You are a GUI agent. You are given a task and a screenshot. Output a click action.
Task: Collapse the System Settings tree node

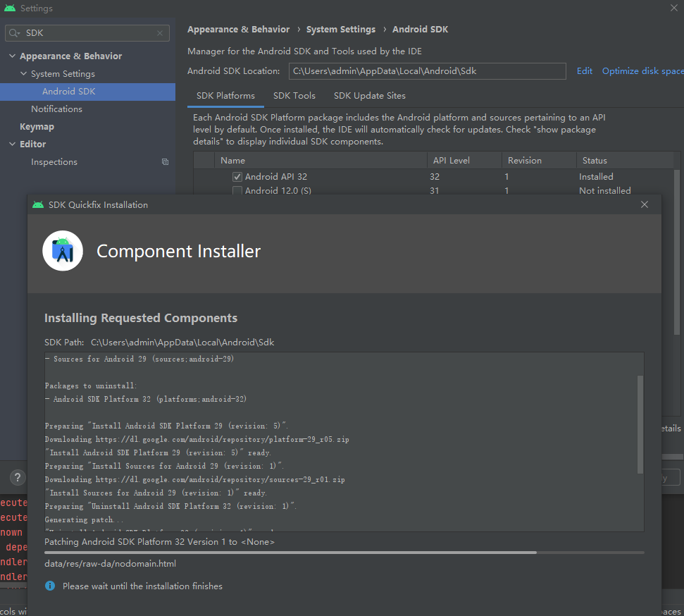[22, 73]
